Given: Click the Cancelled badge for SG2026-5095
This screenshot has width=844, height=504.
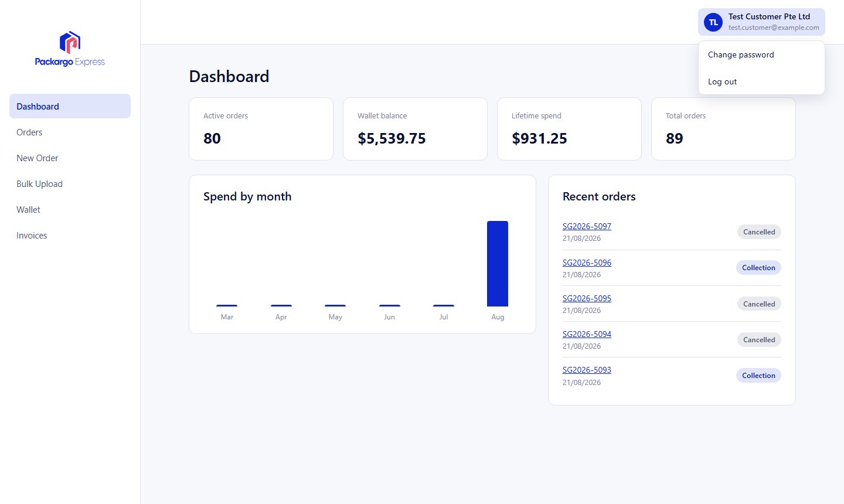Looking at the screenshot, I should (759, 304).
